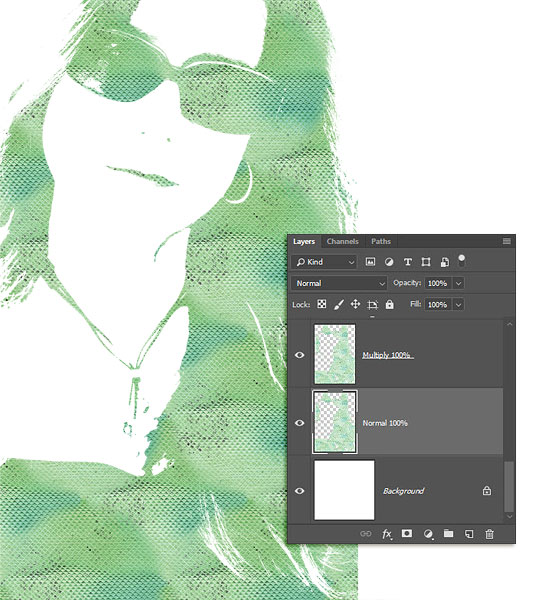Open the Layers panel menu
Screen dimensions: 541x600
(x=507, y=241)
